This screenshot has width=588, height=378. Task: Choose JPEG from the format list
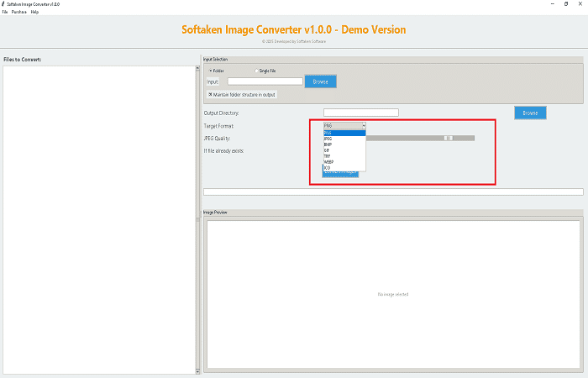(344, 139)
